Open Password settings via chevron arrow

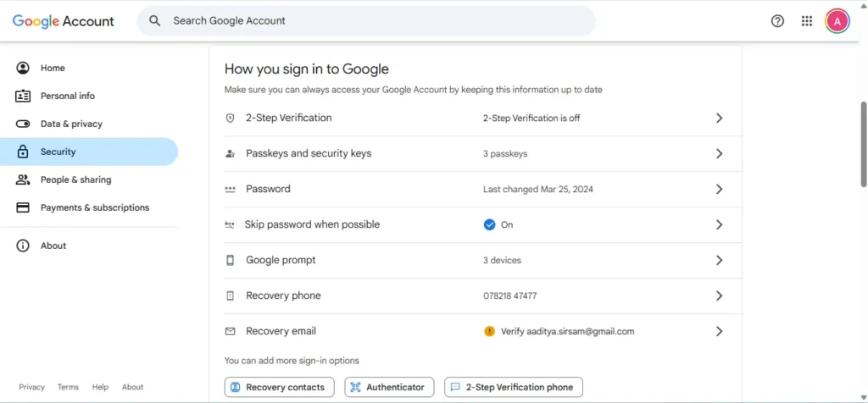[719, 190]
